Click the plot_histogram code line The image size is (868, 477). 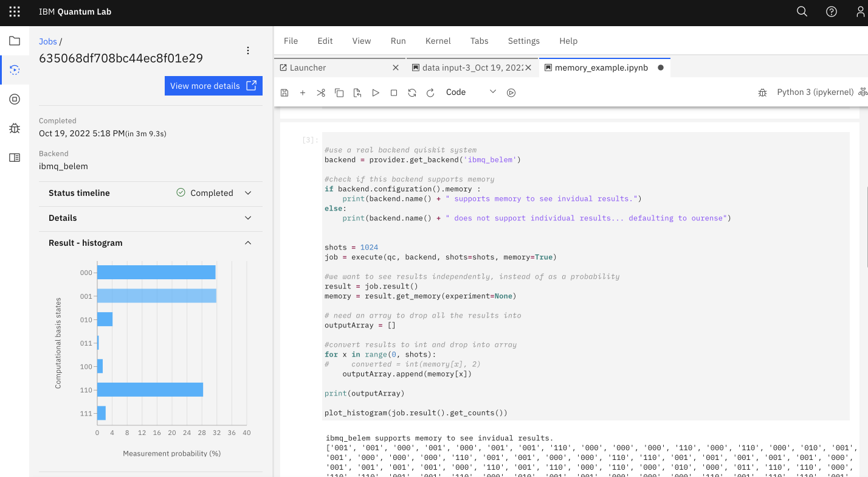coord(416,413)
